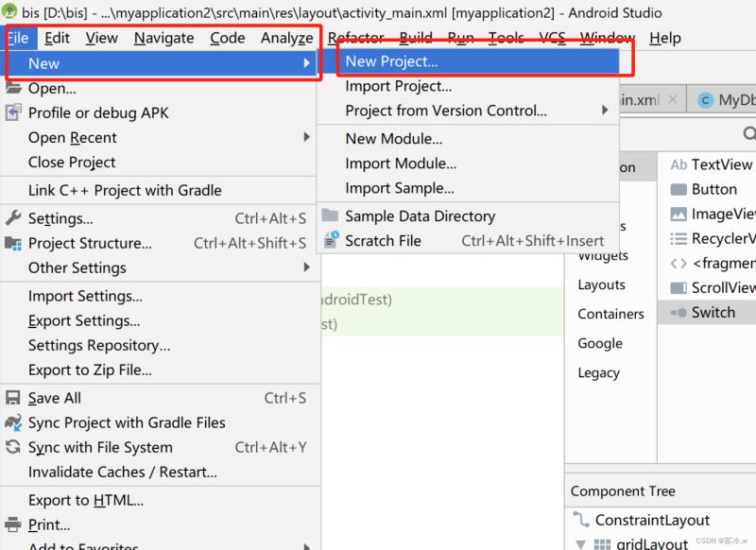The height and width of the screenshot is (550, 756).
Task: Select the Google palette category
Action: pyautogui.click(x=600, y=343)
